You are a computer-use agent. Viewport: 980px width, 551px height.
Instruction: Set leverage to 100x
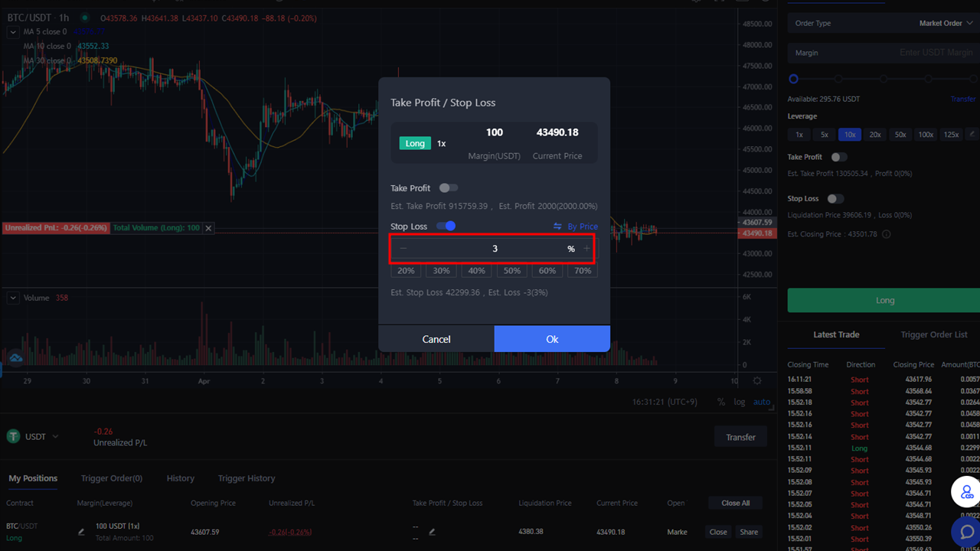coord(926,135)
